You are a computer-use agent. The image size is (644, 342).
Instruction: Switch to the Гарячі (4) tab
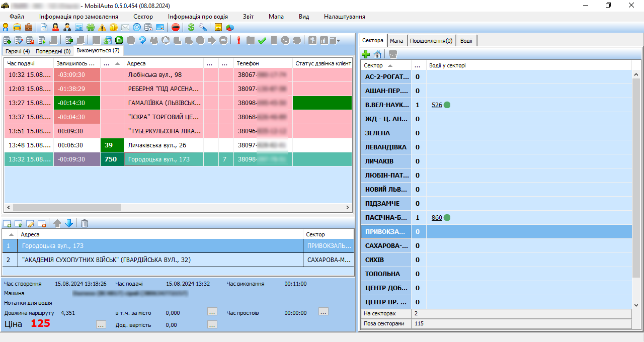tap(18, 51)
